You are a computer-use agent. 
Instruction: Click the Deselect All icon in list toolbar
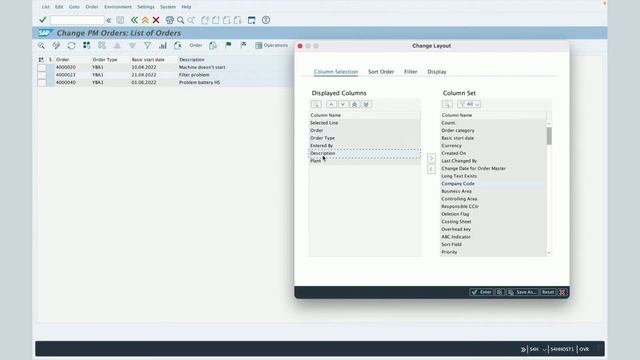(102, 45)
